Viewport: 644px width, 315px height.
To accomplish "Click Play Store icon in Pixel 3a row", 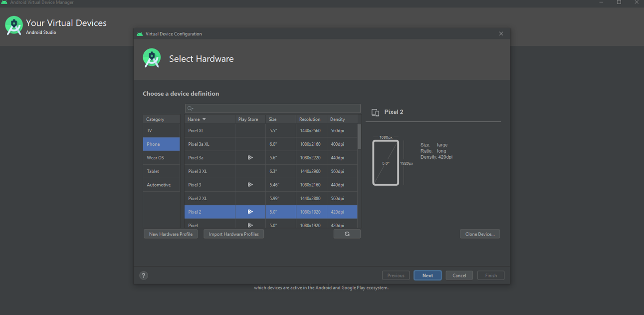I will [x=250, y=158].
